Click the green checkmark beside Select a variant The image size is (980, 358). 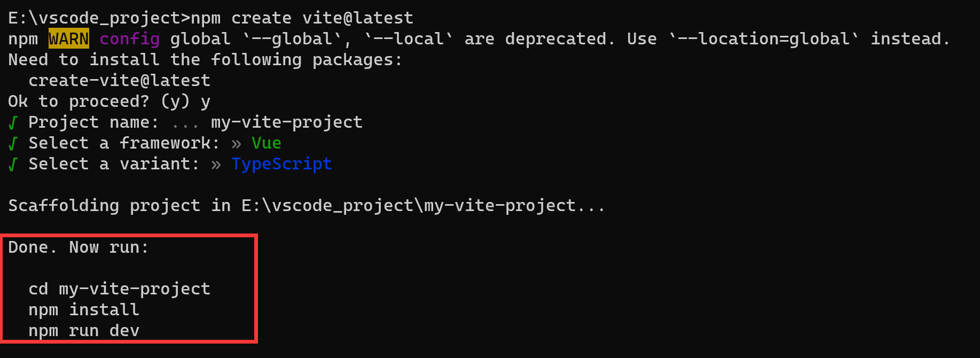[x=13, y=165]
